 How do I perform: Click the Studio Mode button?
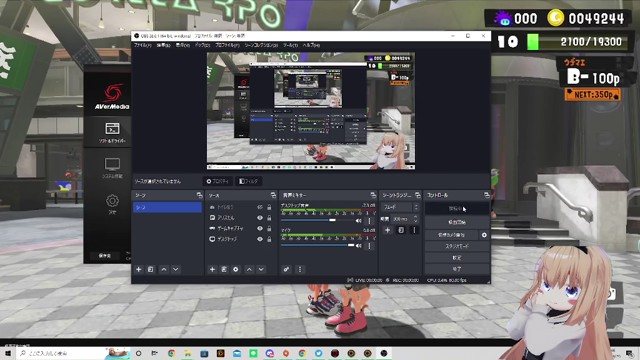(457, 247)
